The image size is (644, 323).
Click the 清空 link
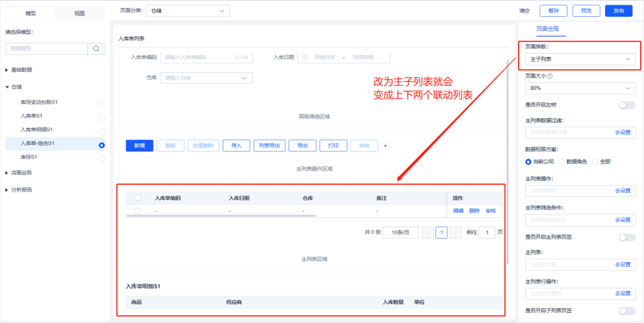[x=525, y=11]
